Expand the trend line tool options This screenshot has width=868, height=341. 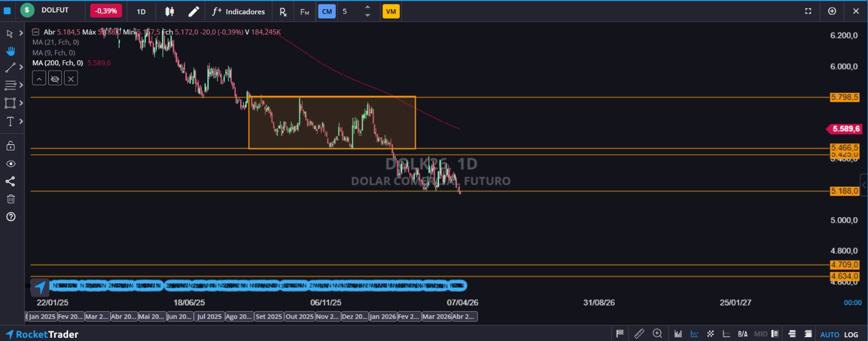tap(21, 67)
